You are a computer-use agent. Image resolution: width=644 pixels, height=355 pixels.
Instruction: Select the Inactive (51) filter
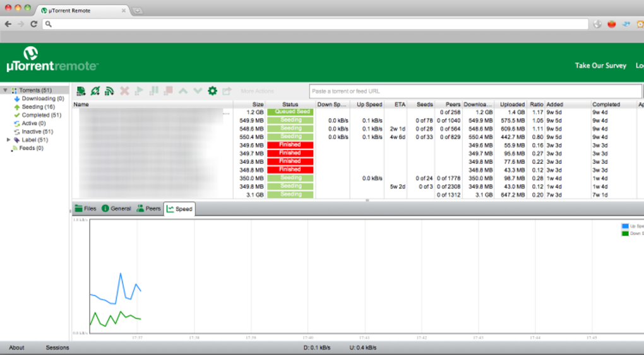(x=37, y=132)
